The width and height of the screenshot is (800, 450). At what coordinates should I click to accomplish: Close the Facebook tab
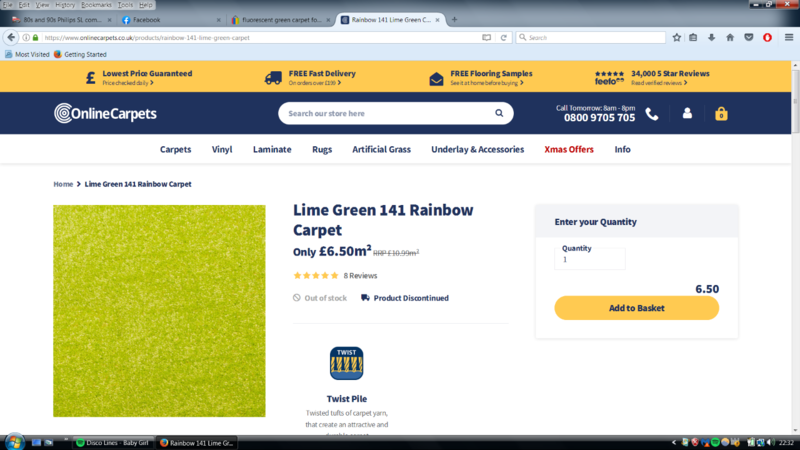pos(218,20)
